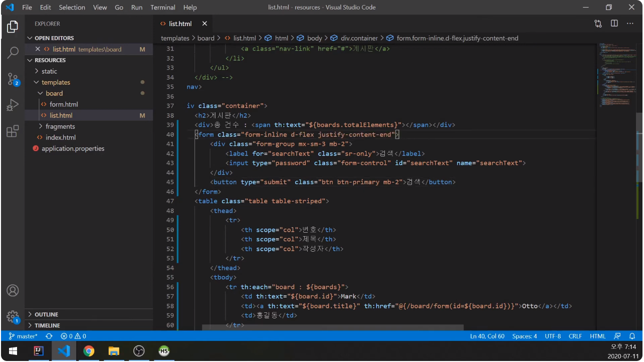The height and width of the screenshot is (362, 644).
Task: Open the Windows Start button
Action: [x=13, y=351]
